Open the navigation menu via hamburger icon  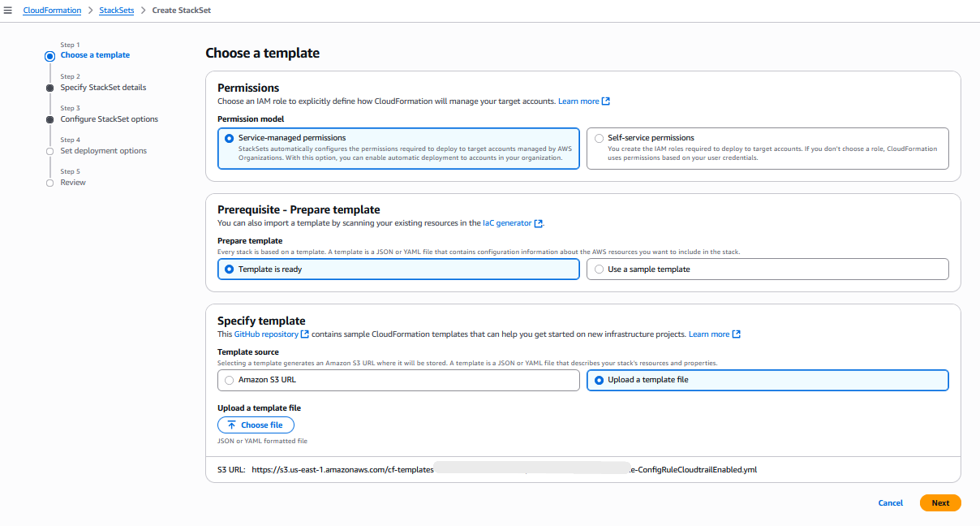[x=9, y=10]
